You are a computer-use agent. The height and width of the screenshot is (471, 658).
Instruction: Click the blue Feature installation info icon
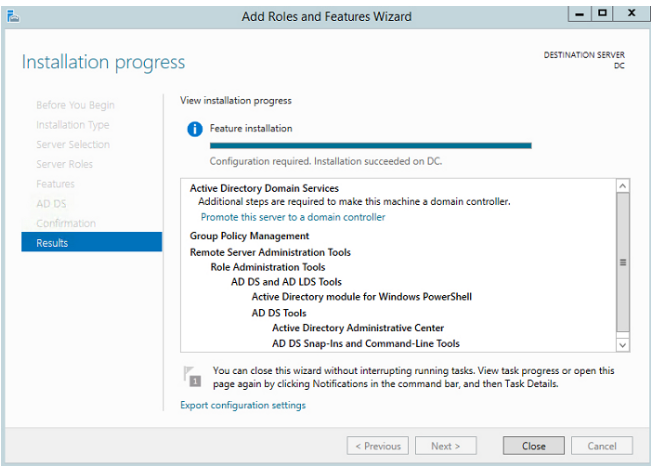(194, 129)
